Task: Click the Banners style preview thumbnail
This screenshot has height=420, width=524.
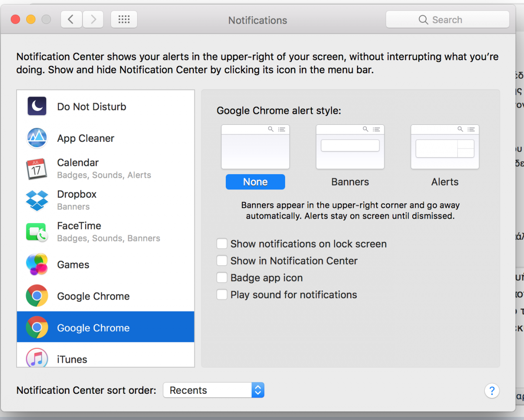Action: 350,147
